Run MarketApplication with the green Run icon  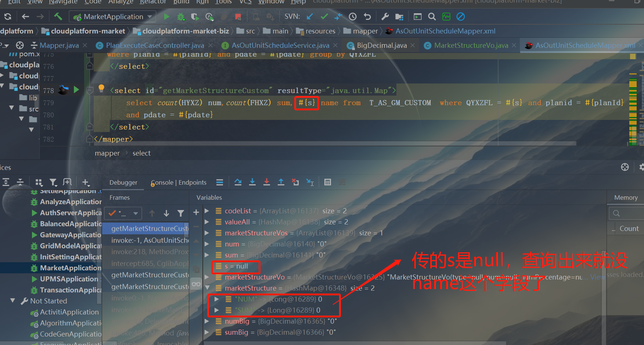click(166, 17)
